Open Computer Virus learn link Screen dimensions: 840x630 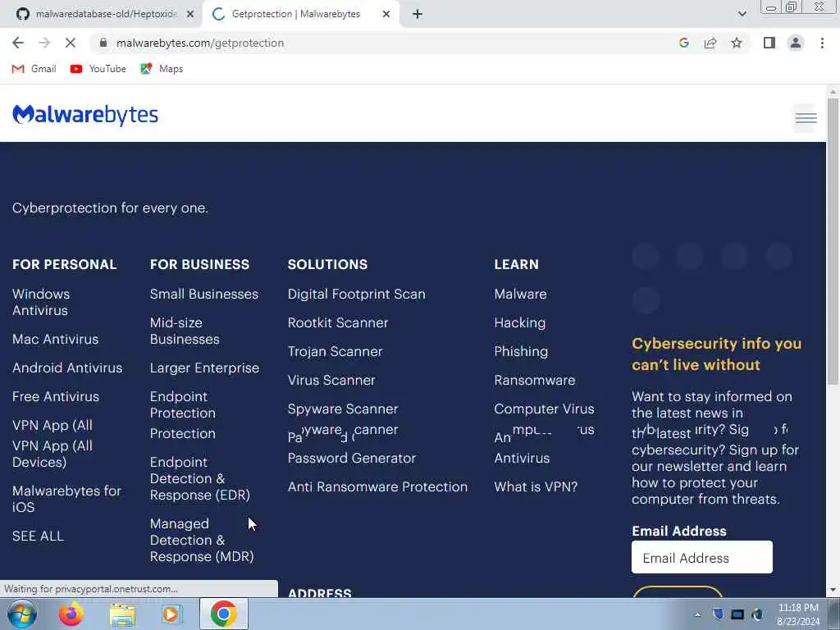[545, 409]
